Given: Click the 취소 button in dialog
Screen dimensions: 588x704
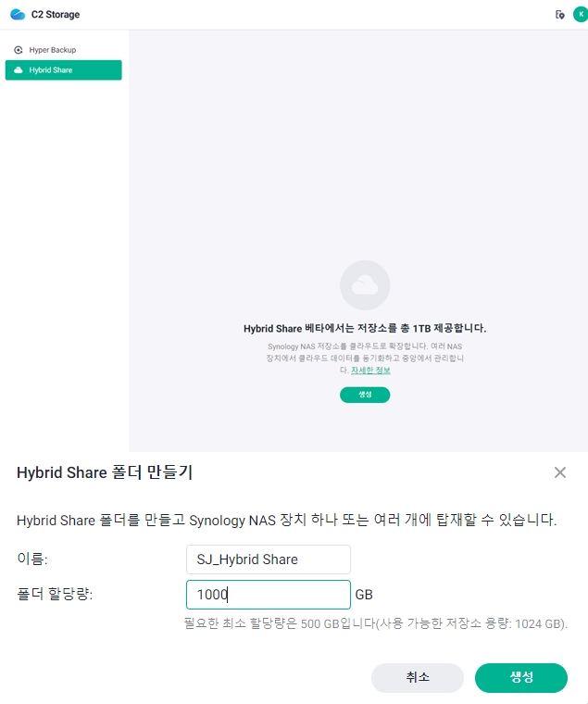Looking at the screenshot, I should click(x=418, y=677).
